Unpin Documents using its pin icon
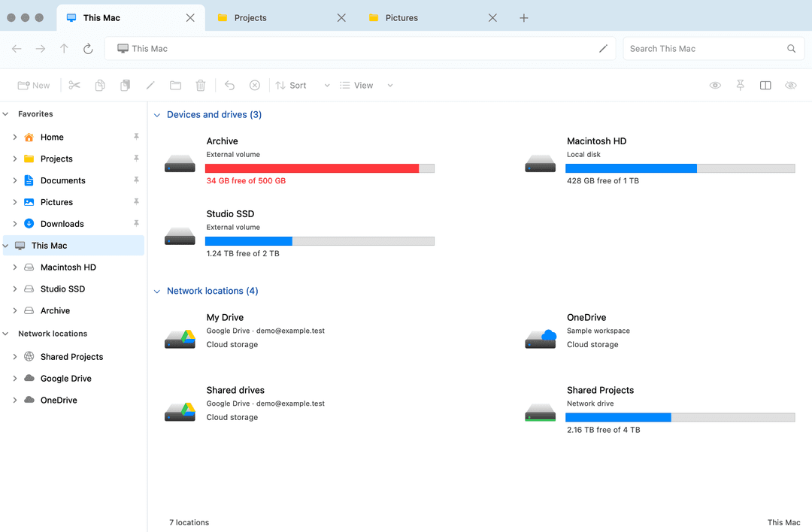The image size is (812, 532). 136,180
